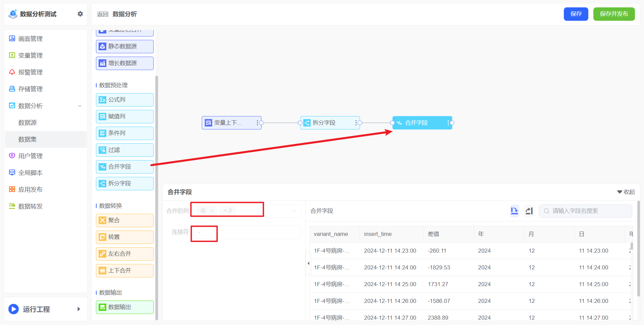The height and width of the screenshot is (325, 644).
Task: Select the 聚合 aggregate node icon
Action: [103, 220]
